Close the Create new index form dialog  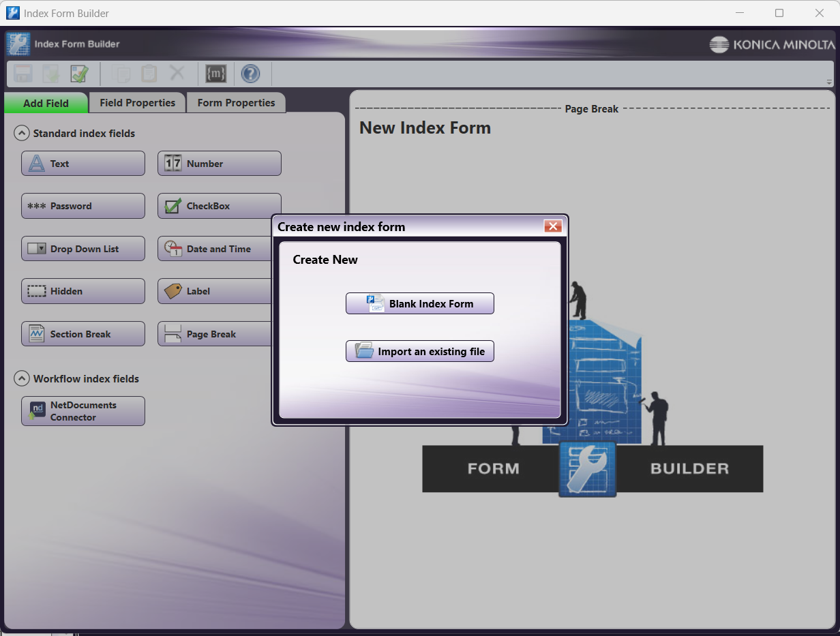[553, 226]
